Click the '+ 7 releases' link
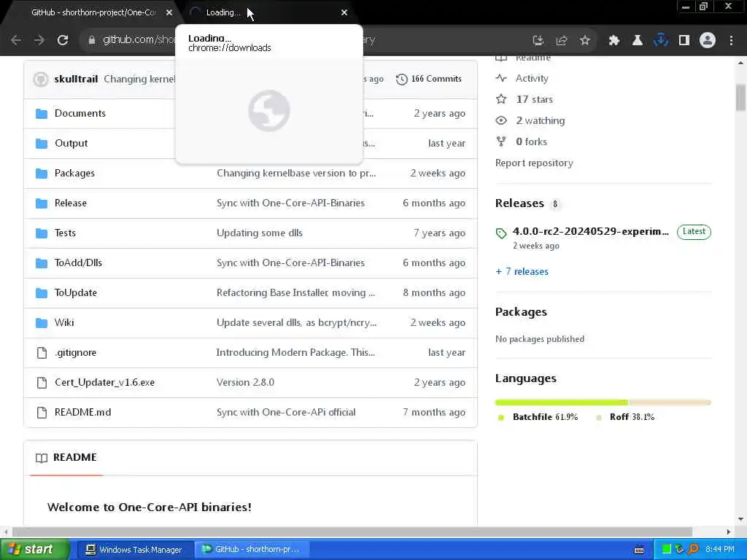The height and width of the screenshot is (560, 747). click(522, 271)
